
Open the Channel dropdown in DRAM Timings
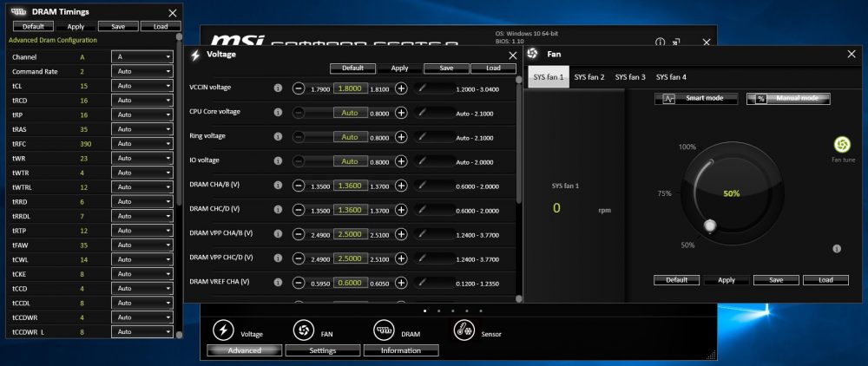click(x=142, y=57)
